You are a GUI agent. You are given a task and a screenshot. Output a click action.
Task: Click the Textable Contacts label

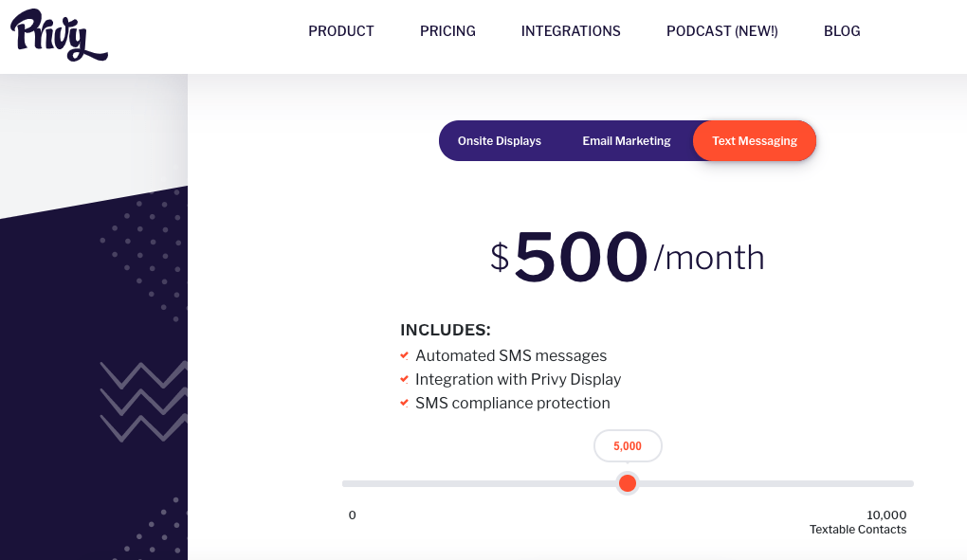click(858, 529)
